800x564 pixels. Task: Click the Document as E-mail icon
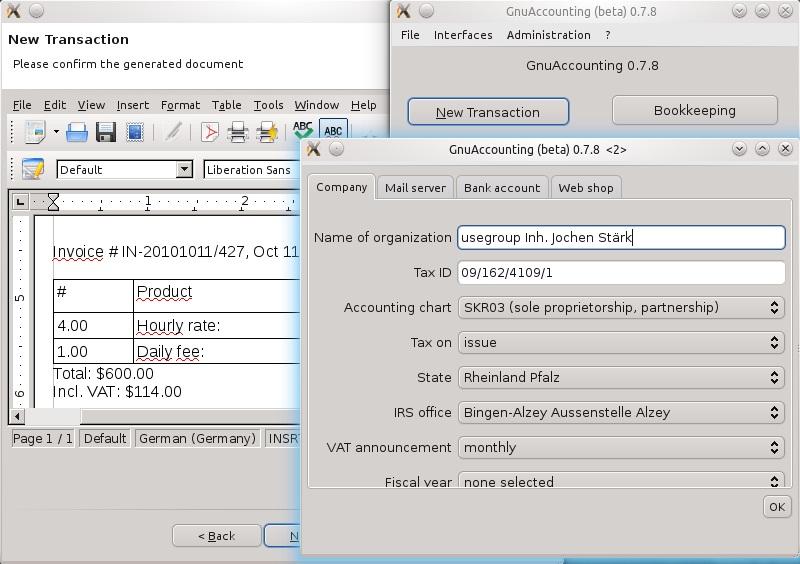click(135, 132)
